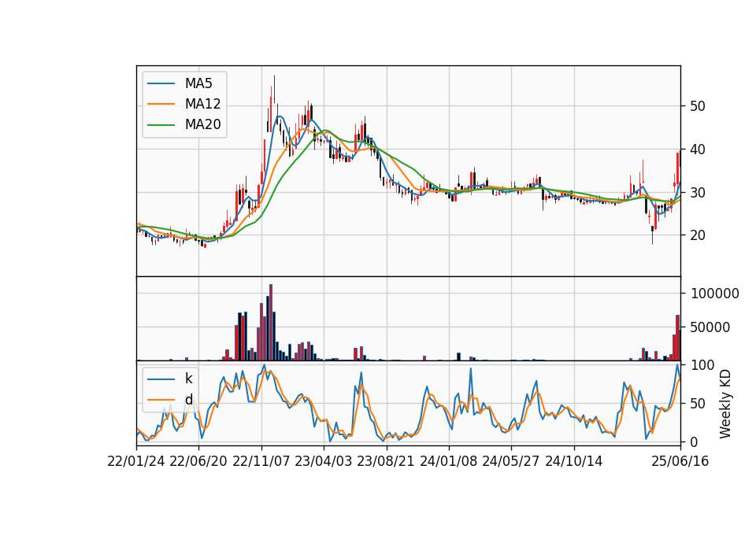
Task: Click the MA12 legend label
Action: [202, 104]
